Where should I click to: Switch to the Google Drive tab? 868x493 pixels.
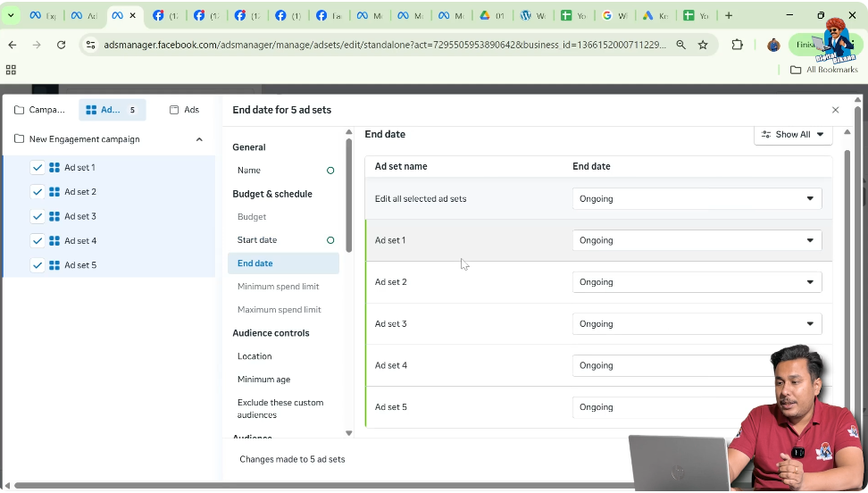click(x=492, y=15)
